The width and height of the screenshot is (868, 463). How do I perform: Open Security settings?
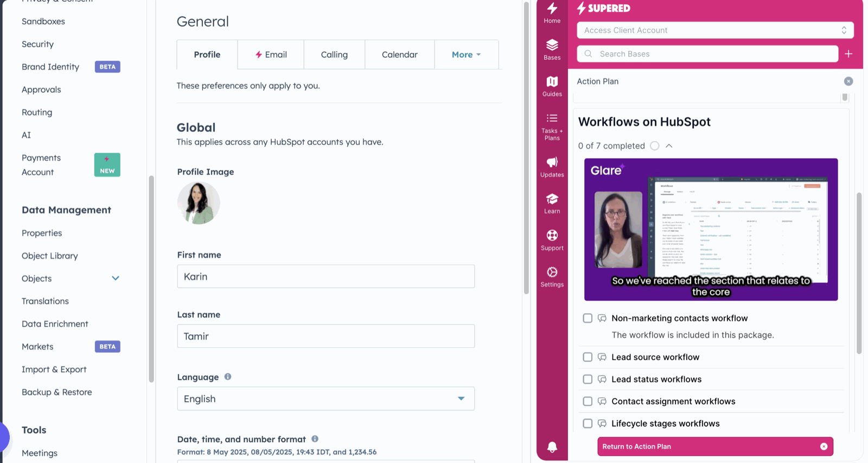tap(37, 44)
